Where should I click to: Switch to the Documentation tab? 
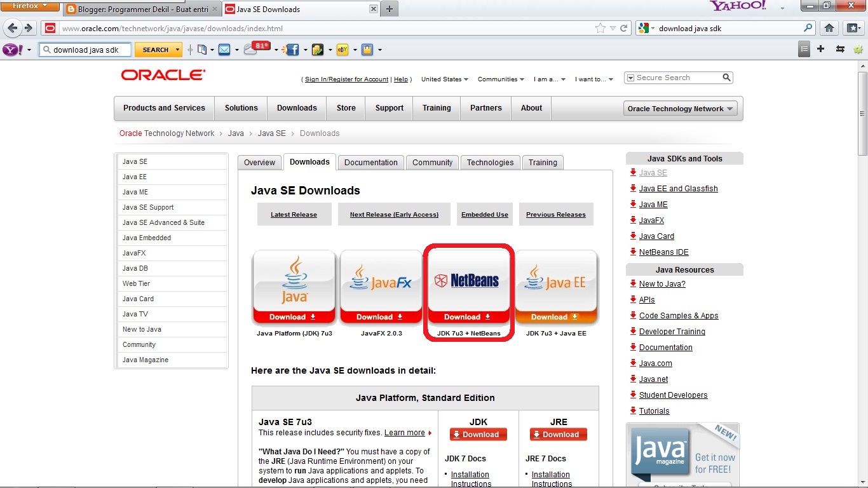tap(371, 163)
